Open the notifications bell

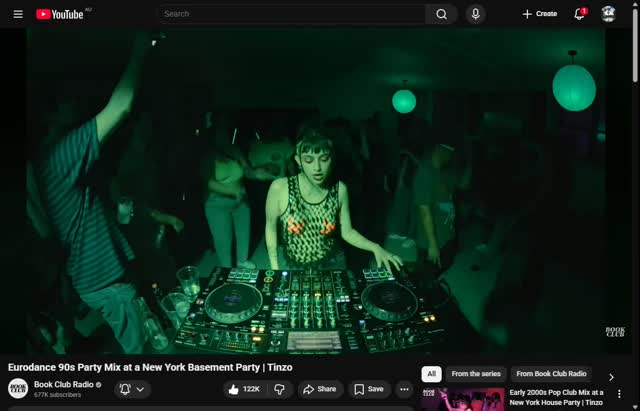tap(579, 14)
